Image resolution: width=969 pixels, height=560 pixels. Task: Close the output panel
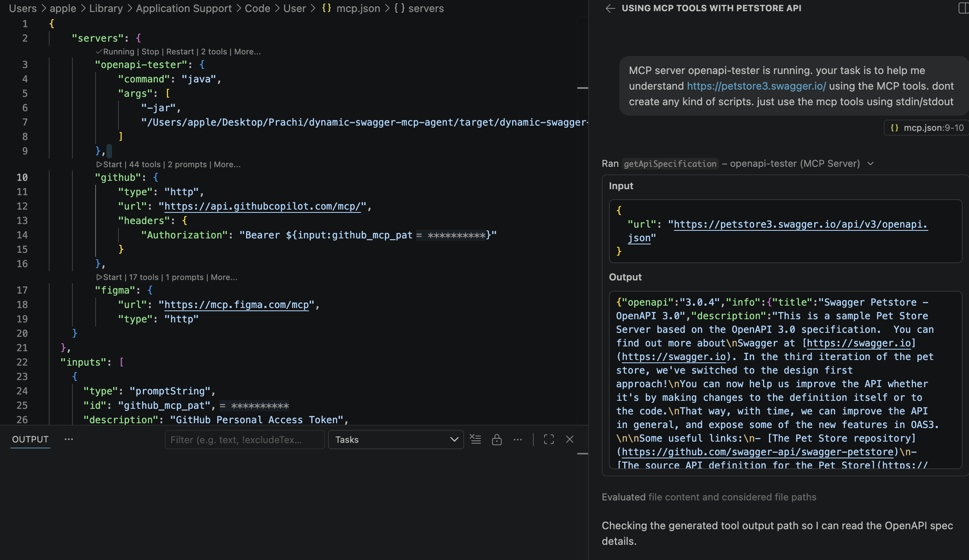click(x=570, y=439)
